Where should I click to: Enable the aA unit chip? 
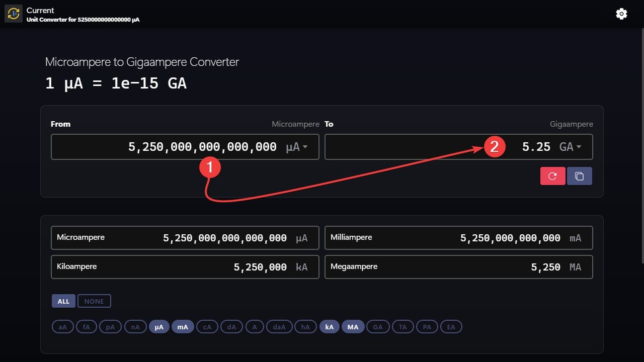(x=62, y=326)
